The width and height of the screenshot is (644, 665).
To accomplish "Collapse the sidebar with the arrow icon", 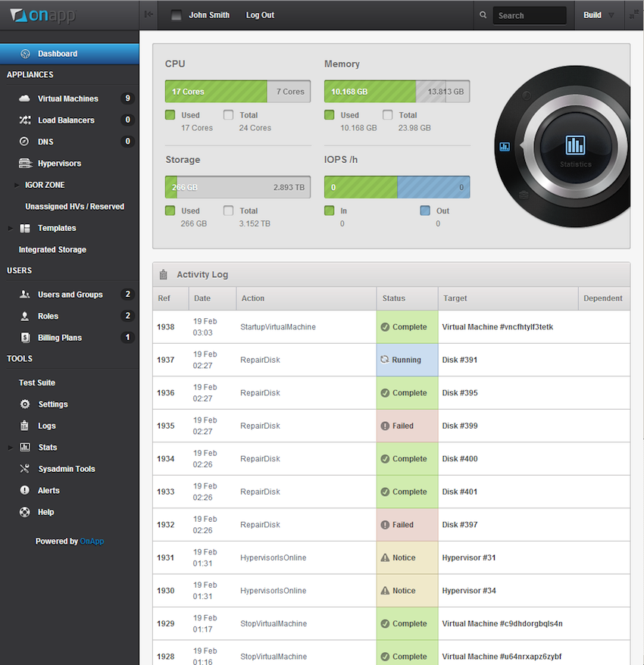I will pos(148,15).
